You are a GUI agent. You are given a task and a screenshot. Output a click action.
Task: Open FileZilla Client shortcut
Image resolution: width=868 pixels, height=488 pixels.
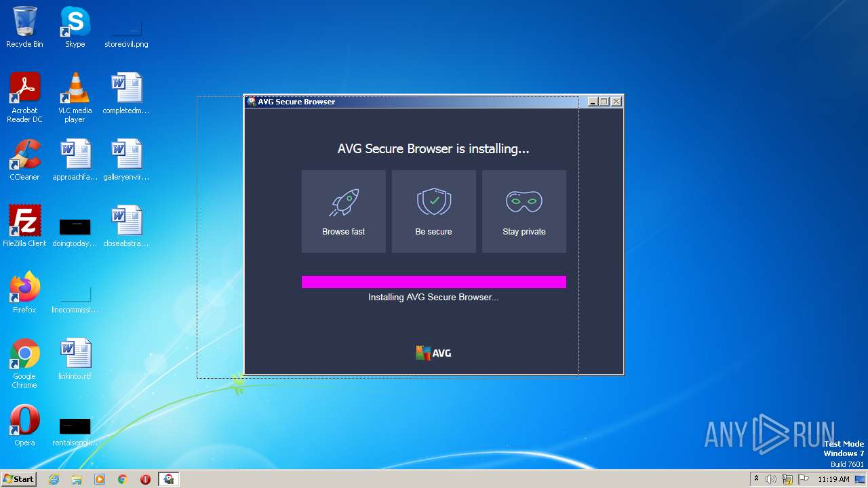coord(24,226)
